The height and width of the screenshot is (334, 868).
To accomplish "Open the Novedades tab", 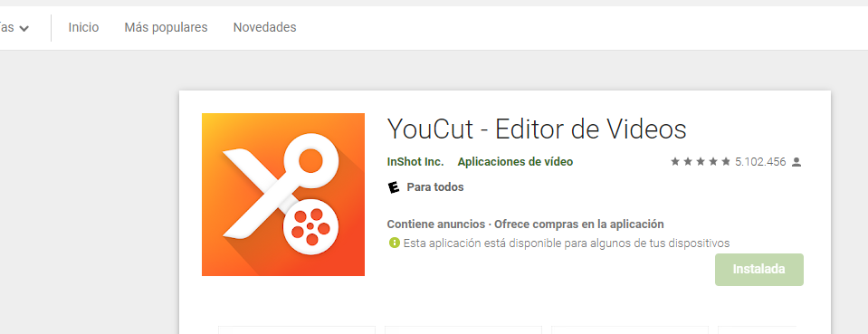I will (264, 27).
